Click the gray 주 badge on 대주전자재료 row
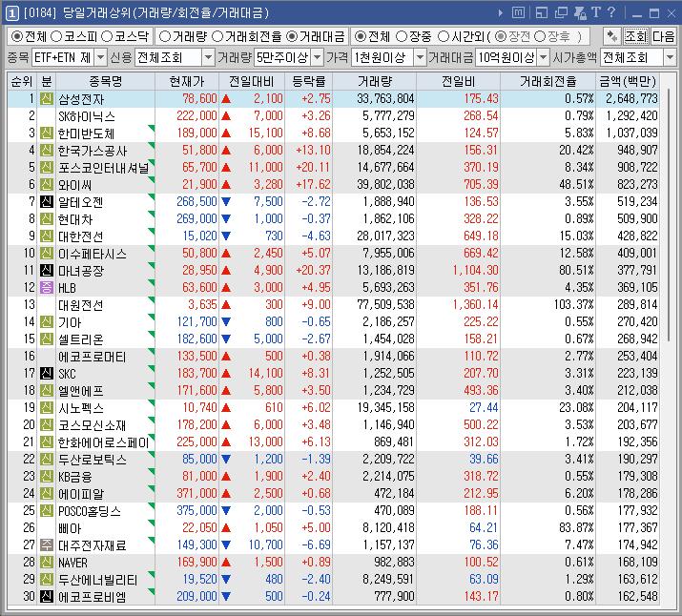The width and height of the screenshot is (682, 616). (46, 544)
